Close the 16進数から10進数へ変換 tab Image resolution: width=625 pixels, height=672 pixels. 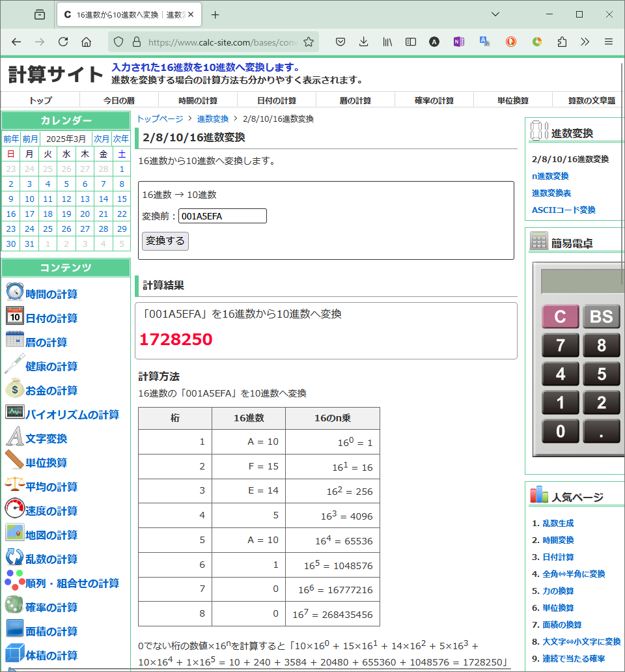(x=191, y=14)
